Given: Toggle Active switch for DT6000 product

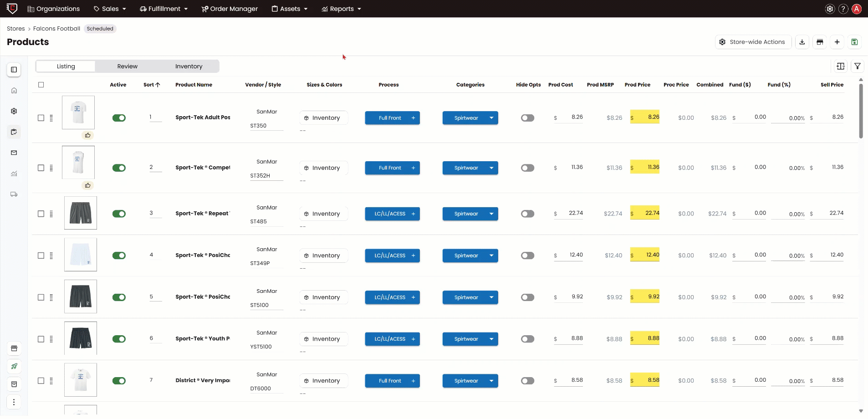Looking at the screenshot, I should 119,381.
